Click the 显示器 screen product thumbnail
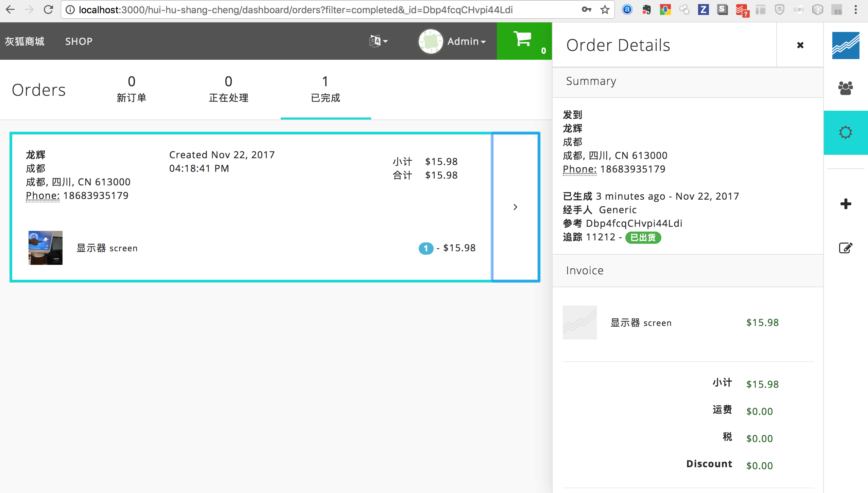 point(46,248)
